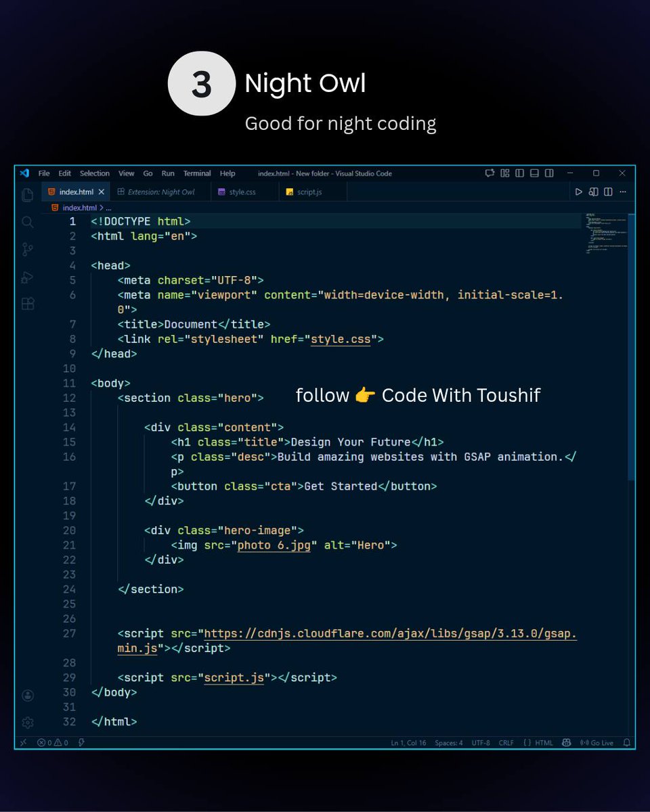This screenshot has width=650, height=812.
Task: Change Spaces: 4 indentation setting
Action: pyautogui.click(x=449, y=742)
